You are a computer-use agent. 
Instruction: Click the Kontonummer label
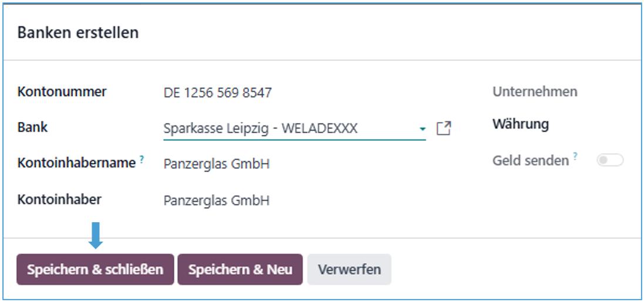pos(62,92)
